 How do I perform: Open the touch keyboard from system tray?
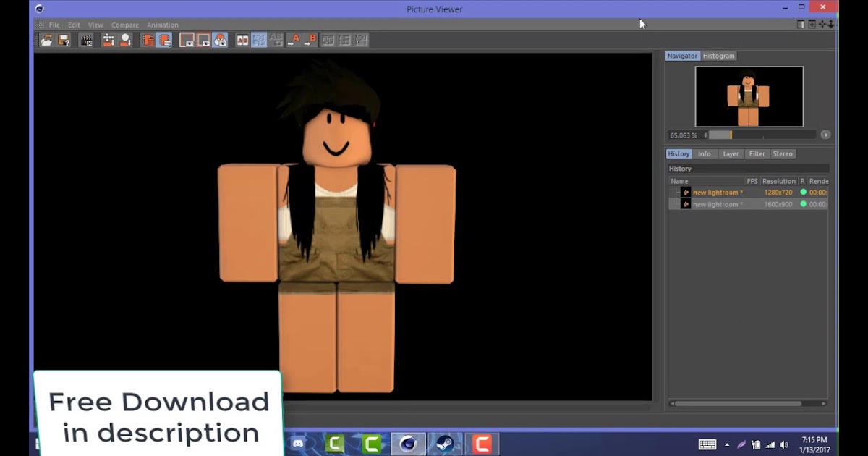pyautogui.click(x=707, y=444)
